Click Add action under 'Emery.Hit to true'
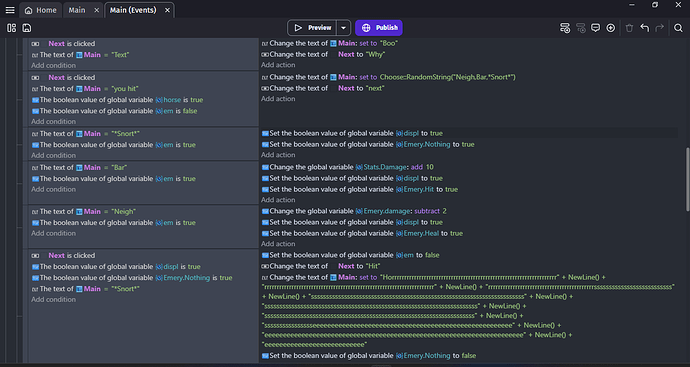The height and width of the screenshot is (367, 690). [278, 200]
